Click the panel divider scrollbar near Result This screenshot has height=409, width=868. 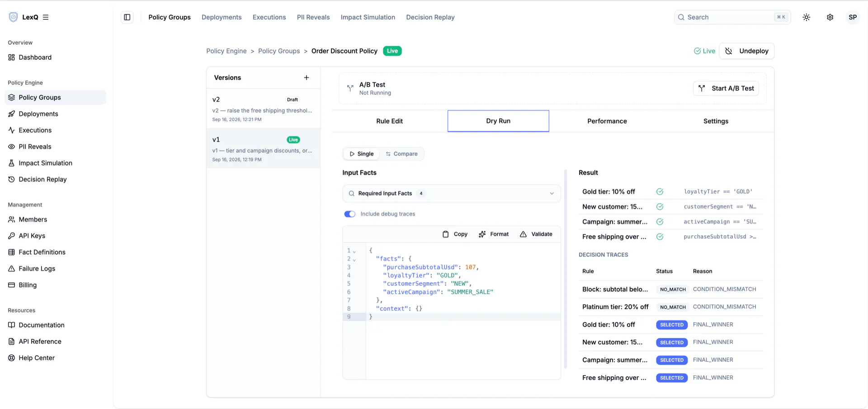click(x=566, y=269)
